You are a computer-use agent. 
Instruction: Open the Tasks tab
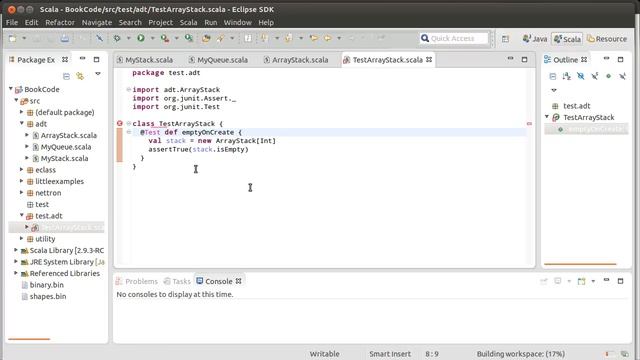(x=177, y=281)
